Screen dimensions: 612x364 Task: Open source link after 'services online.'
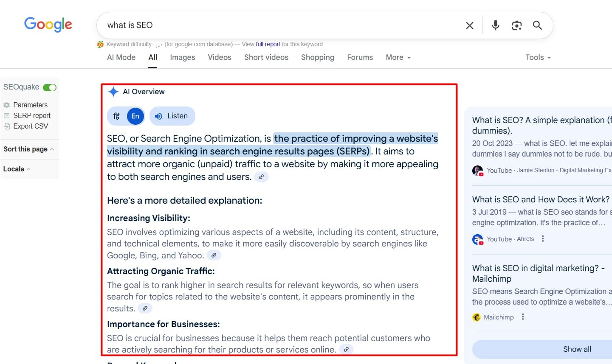(346, 350)
